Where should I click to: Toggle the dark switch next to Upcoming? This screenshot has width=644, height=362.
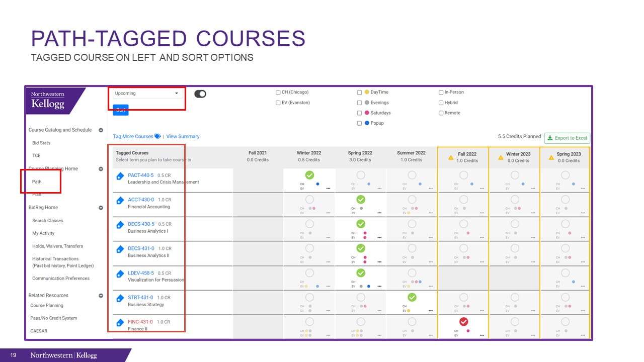(x=200, y=94)
